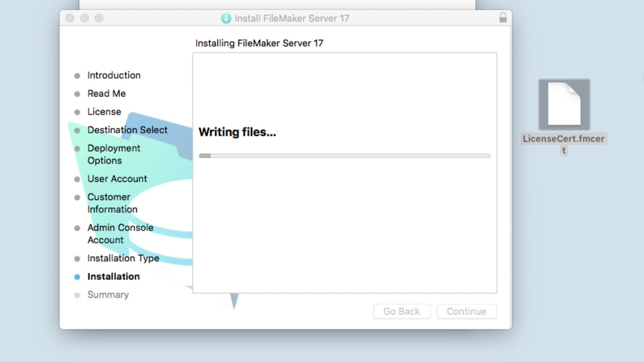Click the LicenseCert.fmcert file name label
Screen dimensions: 644x362
pos(563,144)
